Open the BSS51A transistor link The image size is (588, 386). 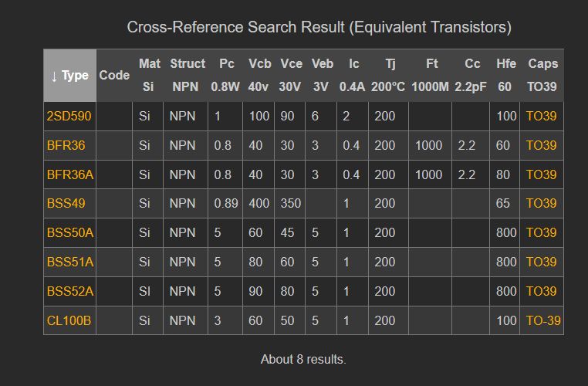[69, 262]
